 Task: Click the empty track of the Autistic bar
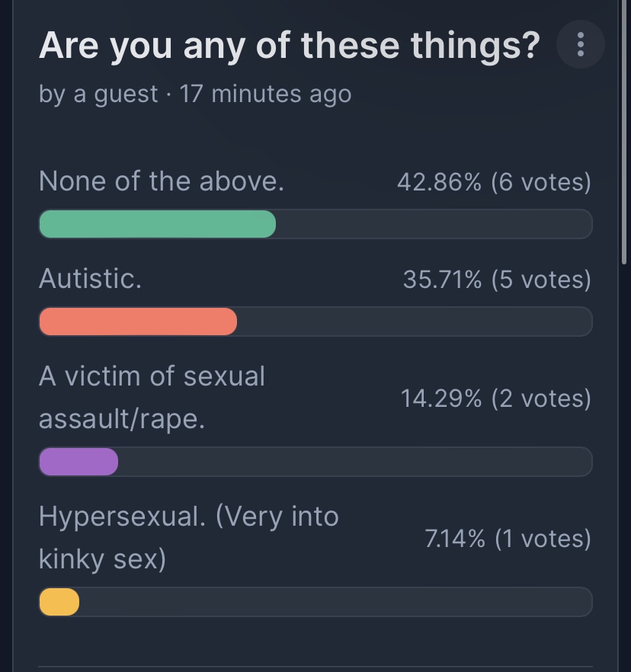click(415, 321)
